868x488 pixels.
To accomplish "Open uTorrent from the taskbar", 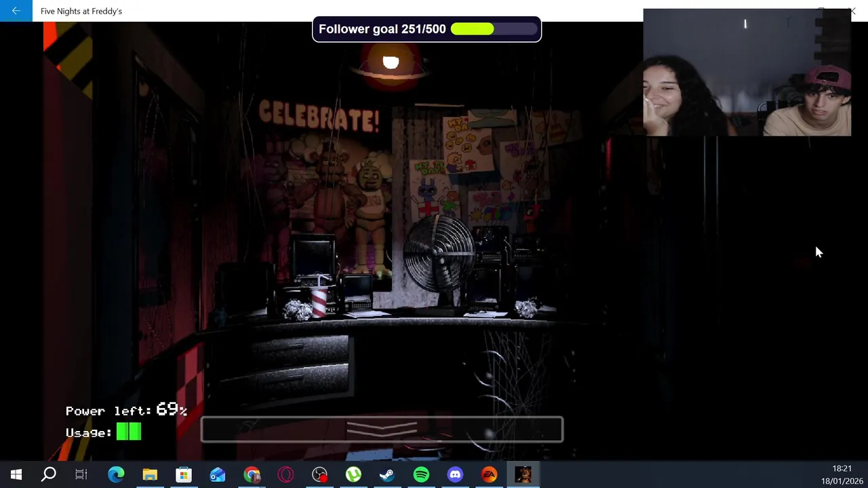I will (x=353, y=474).
